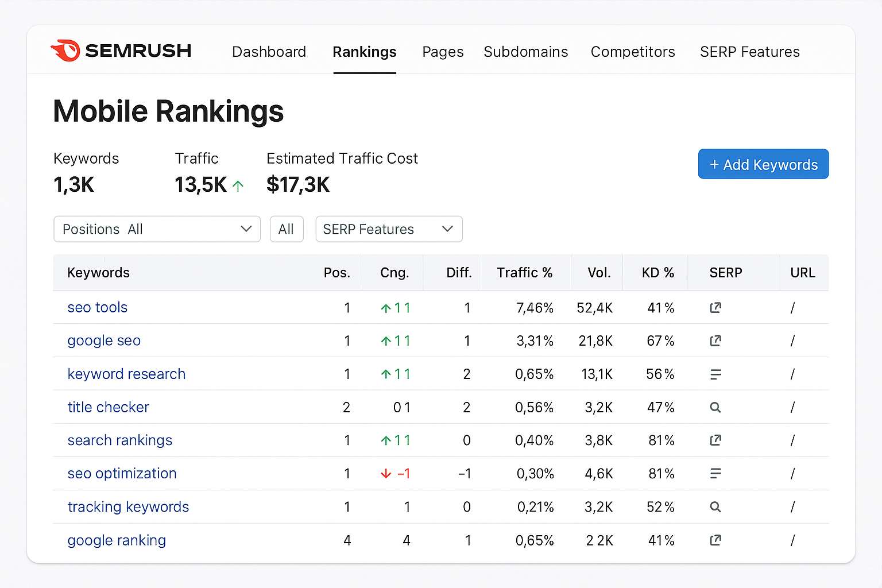Open the google ranking keyword link
882x588 pixels.
pyautogui.click(x=117, y=540)
